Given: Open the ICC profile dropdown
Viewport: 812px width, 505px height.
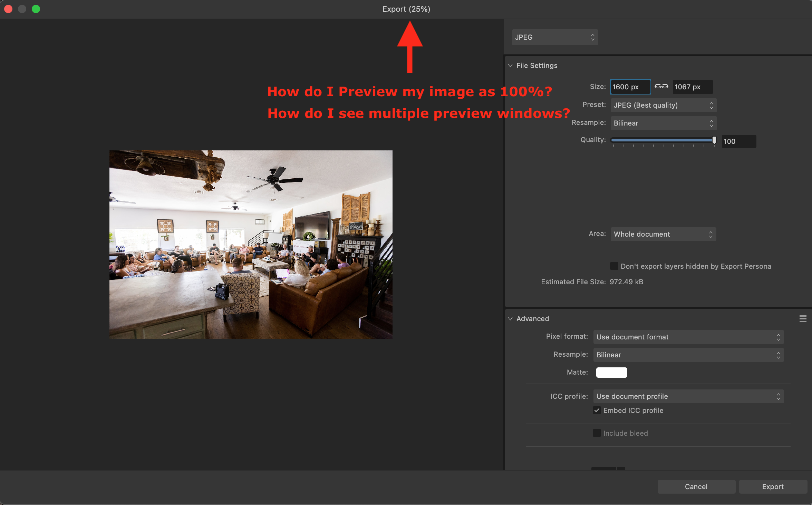Looking at the screenshot, I should click(x=688, y=396).
